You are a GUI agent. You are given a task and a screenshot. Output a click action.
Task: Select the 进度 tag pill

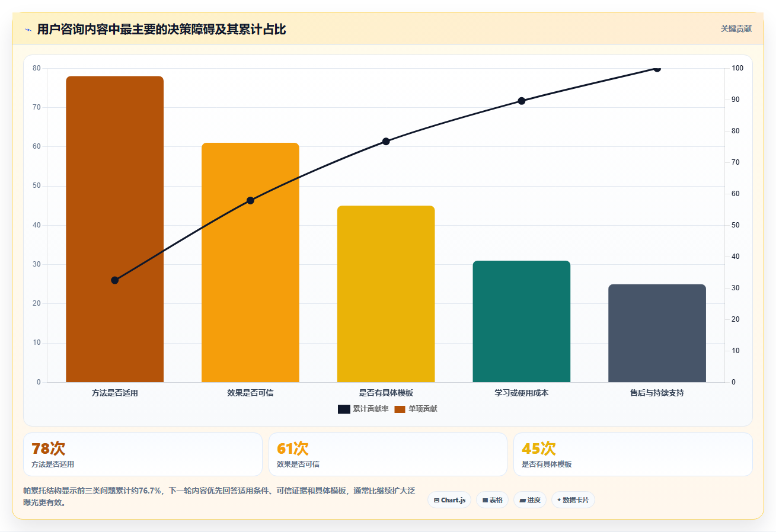(530, 500)
